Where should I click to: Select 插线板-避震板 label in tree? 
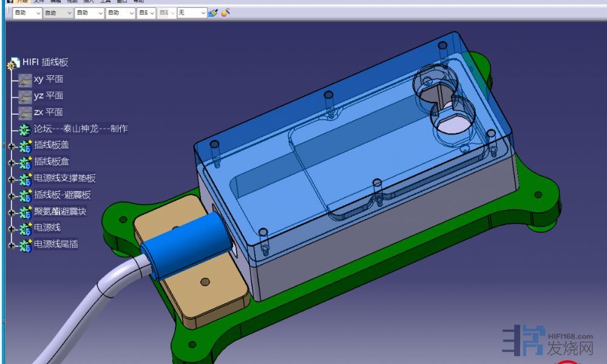pos(63,195)
